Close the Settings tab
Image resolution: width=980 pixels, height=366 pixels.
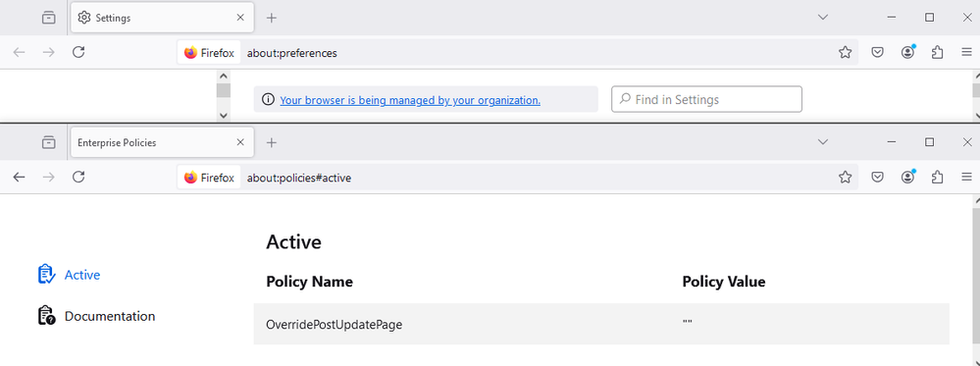240,18
